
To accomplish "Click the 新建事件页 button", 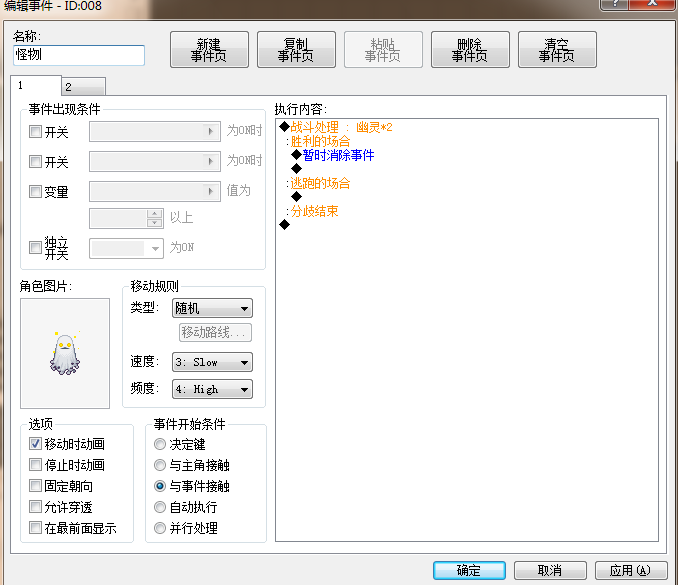I will pyautogui.click(x=209, y=50).
